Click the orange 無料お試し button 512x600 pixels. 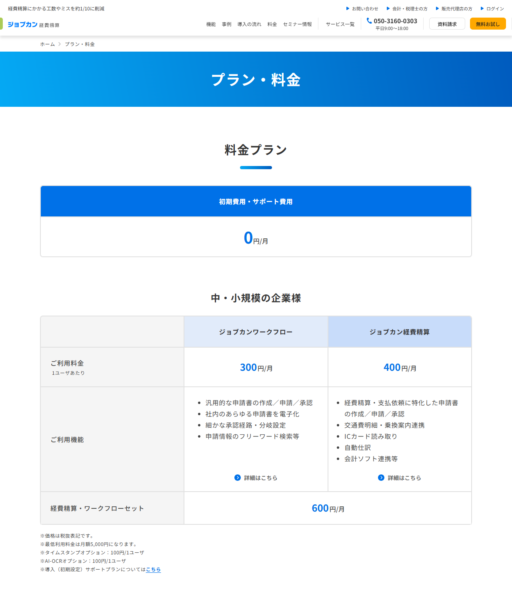[488, 24]
